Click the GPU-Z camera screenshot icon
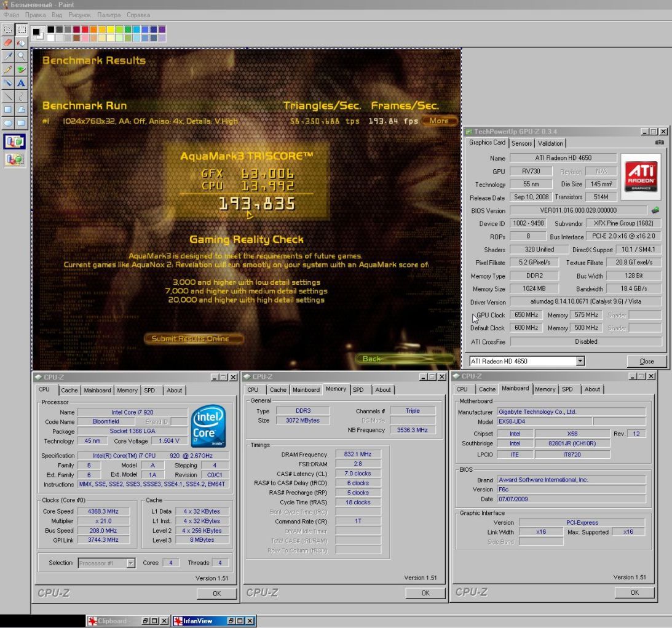This screenshot has width=672, height=628. pyautogui.click(x=659, y=142)
